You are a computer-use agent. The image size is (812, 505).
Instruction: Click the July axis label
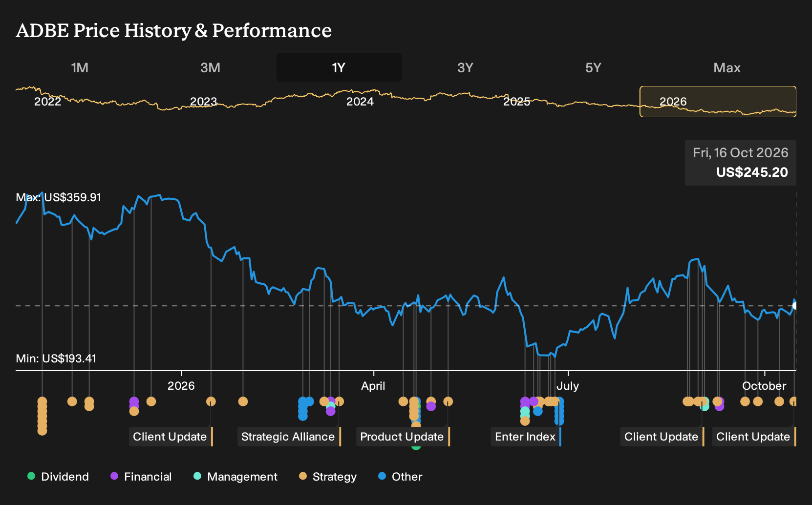(568, 386)
